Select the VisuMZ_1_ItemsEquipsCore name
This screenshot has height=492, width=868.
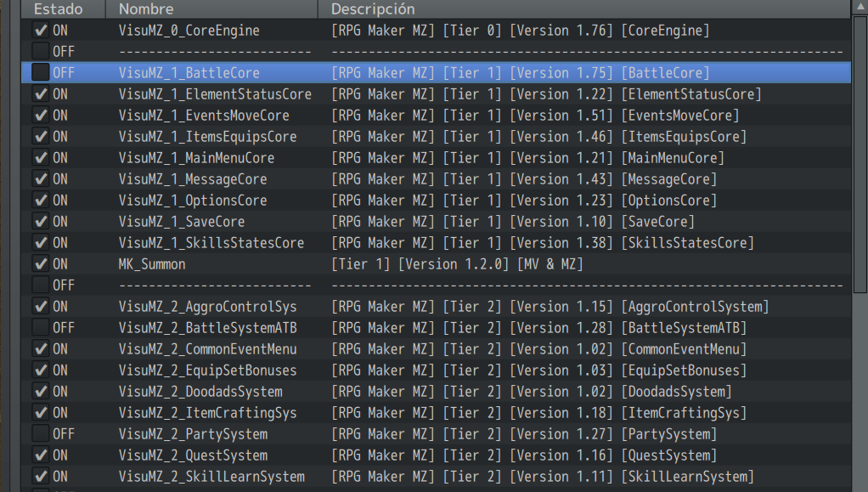(x=207, y=137)
